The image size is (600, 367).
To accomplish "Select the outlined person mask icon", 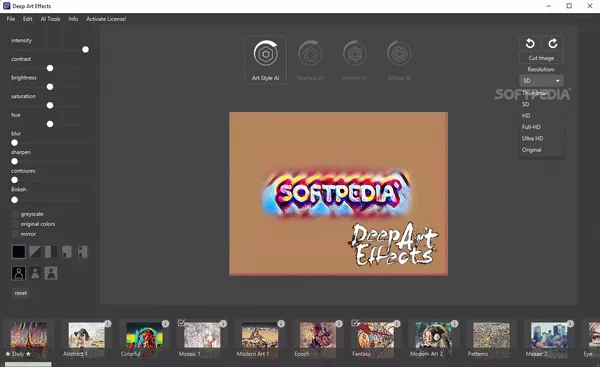I will point(18,273).
